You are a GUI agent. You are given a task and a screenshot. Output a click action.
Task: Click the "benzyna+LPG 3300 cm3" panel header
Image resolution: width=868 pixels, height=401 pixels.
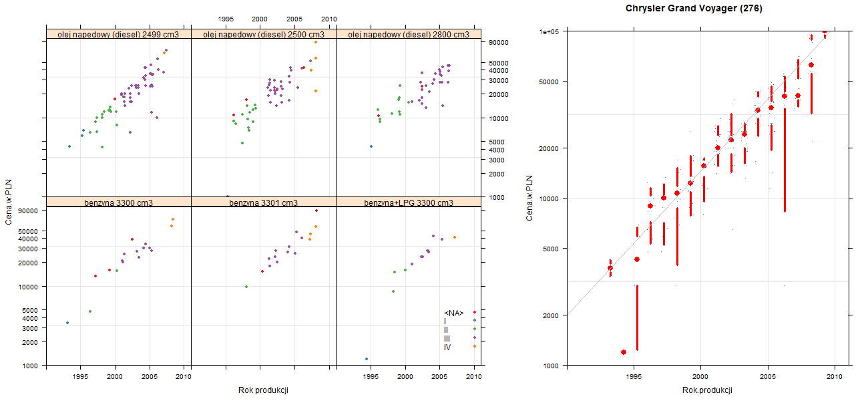(x=409, y=202)
